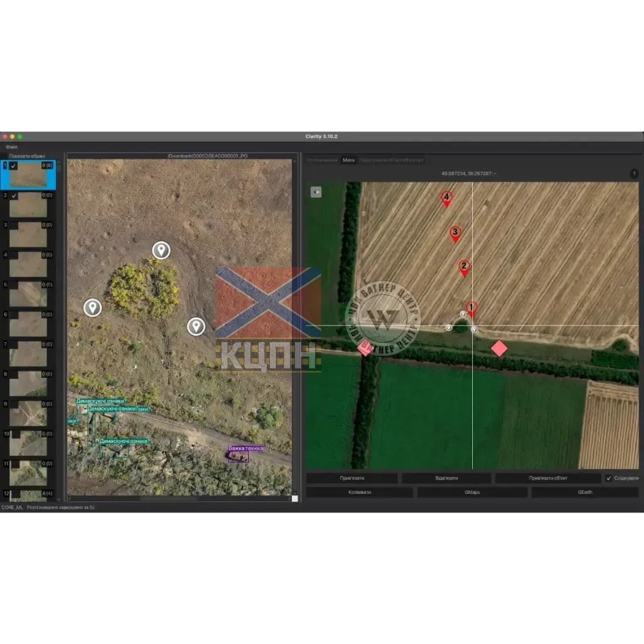Viewport: 644px width, 644px height.
Task: Switch to the Мапа tab
Action: [348, 160]
